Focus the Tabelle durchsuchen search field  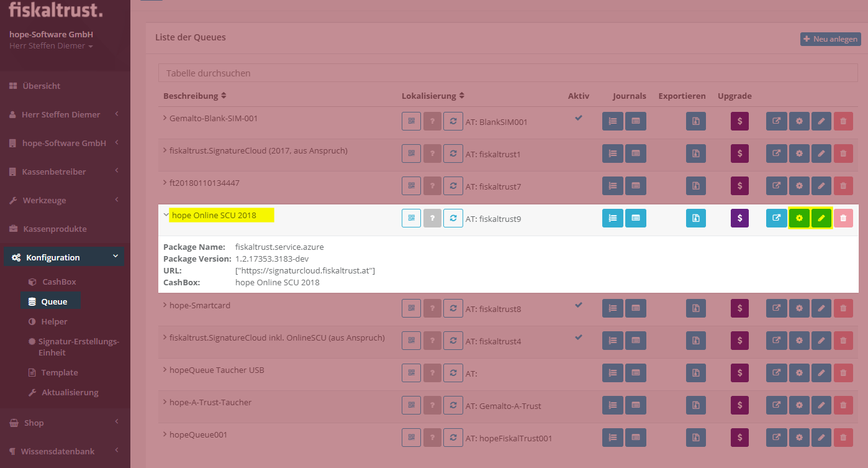click(509, 73)
